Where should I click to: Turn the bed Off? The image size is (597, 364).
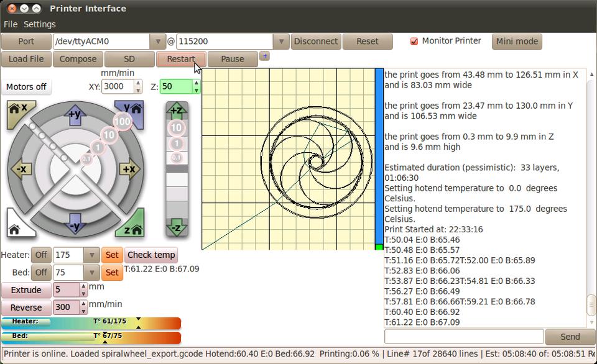coord(41,272)
